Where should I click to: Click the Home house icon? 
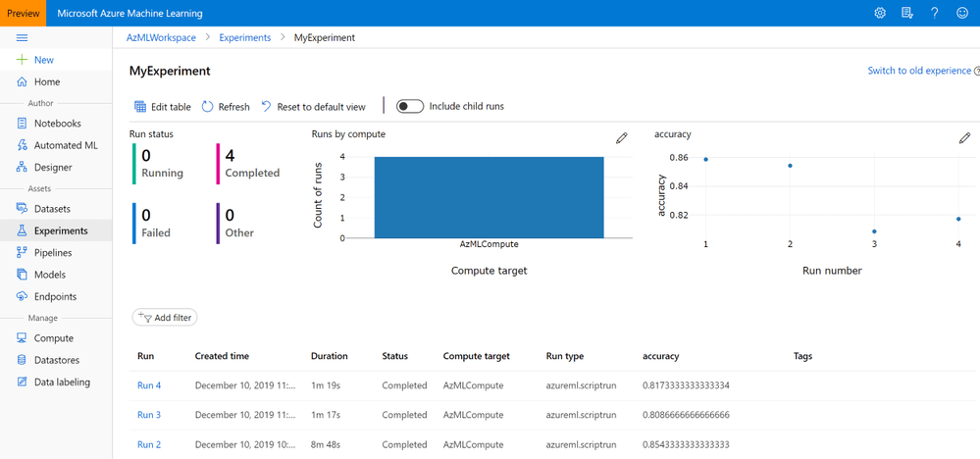[22, 81]
